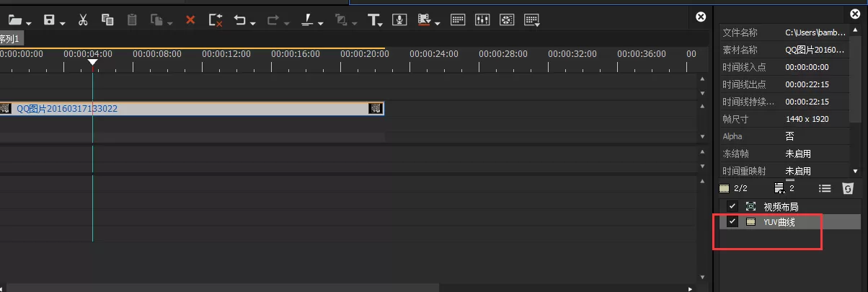Screen dimensions: 868x292
Task: Create a title with the T icon
Action: coord(373,20)
